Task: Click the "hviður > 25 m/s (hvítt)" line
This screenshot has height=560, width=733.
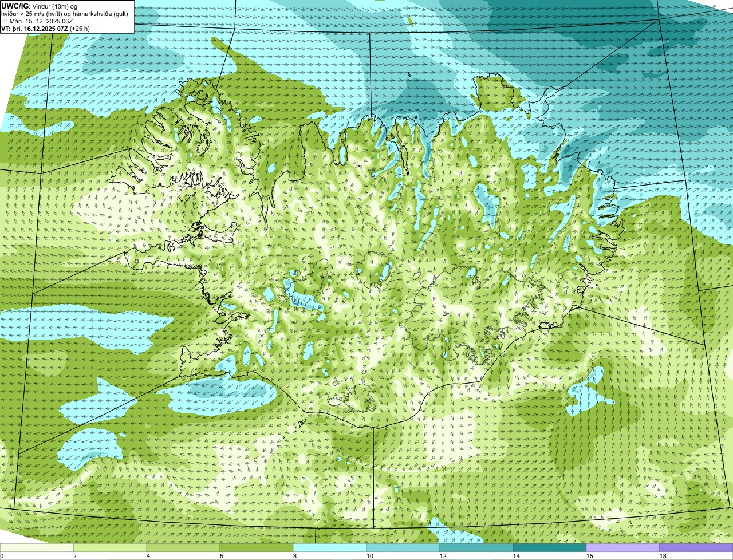Action: point(65,14)
